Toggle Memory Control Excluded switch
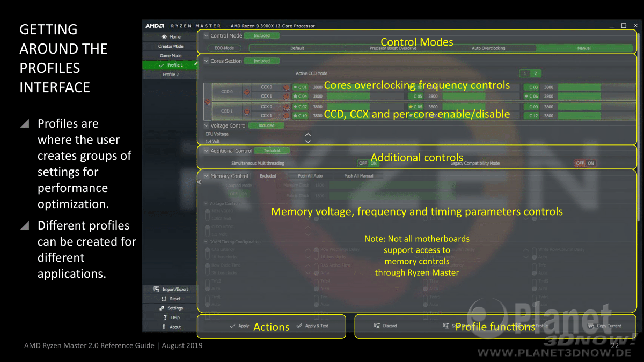Screen dimensions: 644x362 click(268, 176)
